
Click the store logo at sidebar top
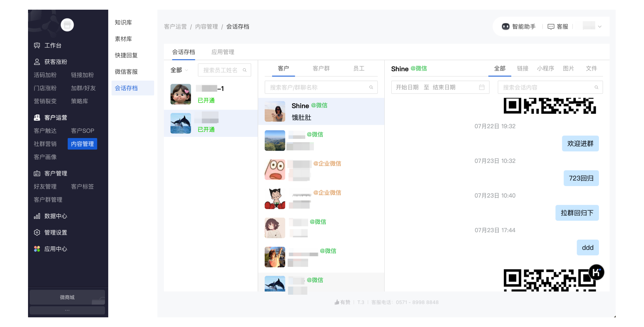click(67, 25)
